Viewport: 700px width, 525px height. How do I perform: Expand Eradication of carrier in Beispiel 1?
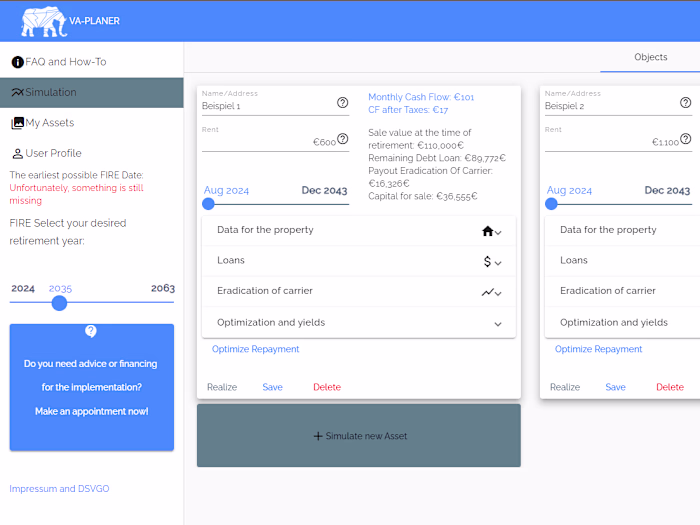click(359, 291)
